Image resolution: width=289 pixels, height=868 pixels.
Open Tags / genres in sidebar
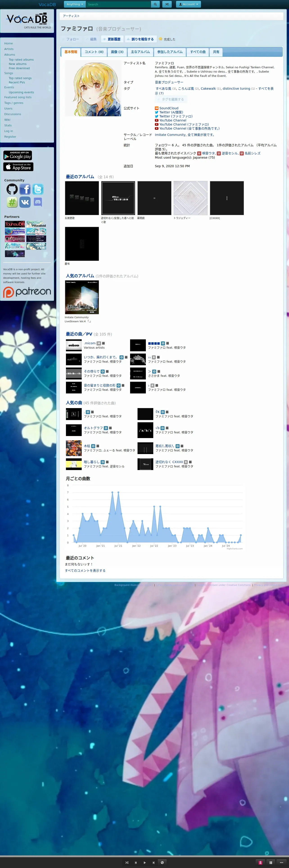(14, 103)
